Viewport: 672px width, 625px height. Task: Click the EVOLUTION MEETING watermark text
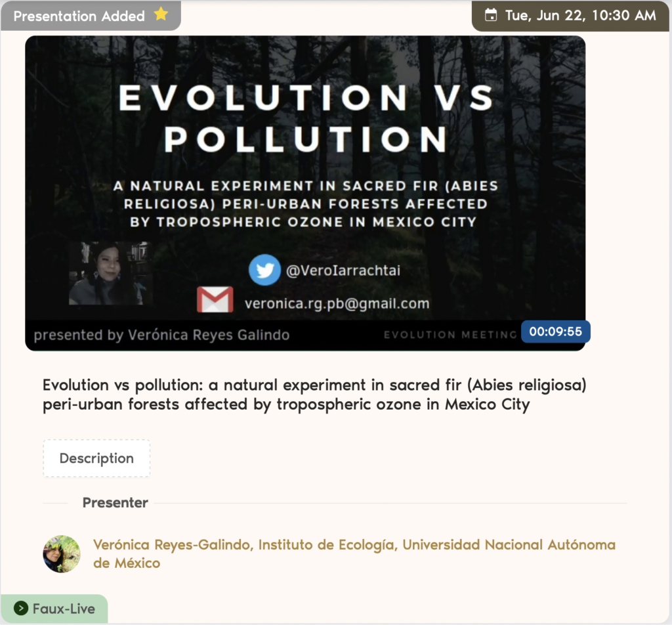450,335
